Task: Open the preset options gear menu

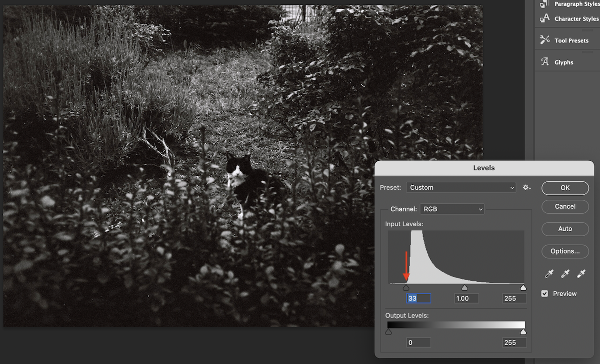Action: click(x=526, y=188)
